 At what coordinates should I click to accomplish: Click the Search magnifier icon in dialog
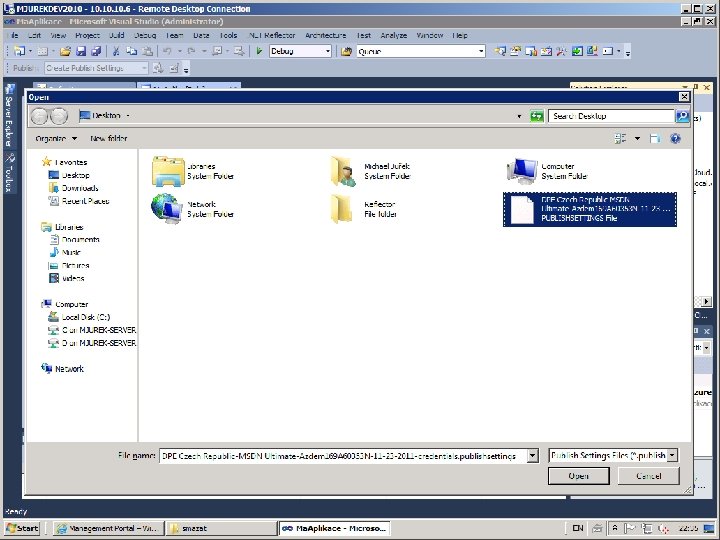click(x=682, y=116)
